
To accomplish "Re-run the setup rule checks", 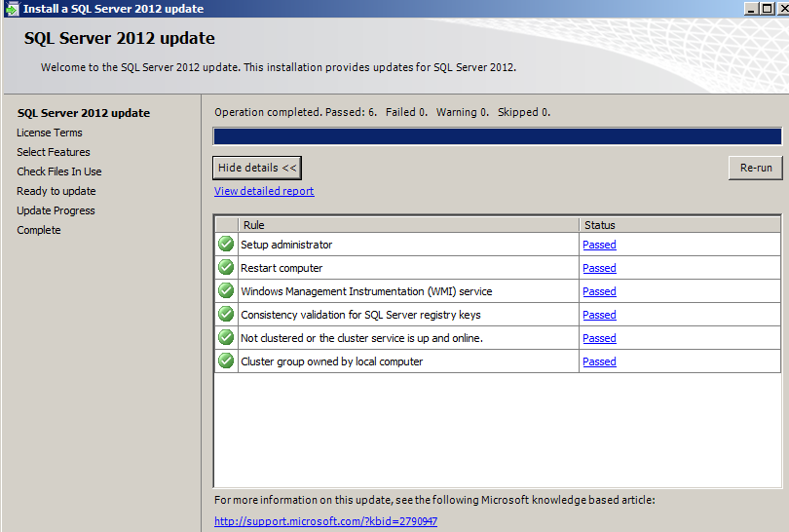I will [756, 168].
